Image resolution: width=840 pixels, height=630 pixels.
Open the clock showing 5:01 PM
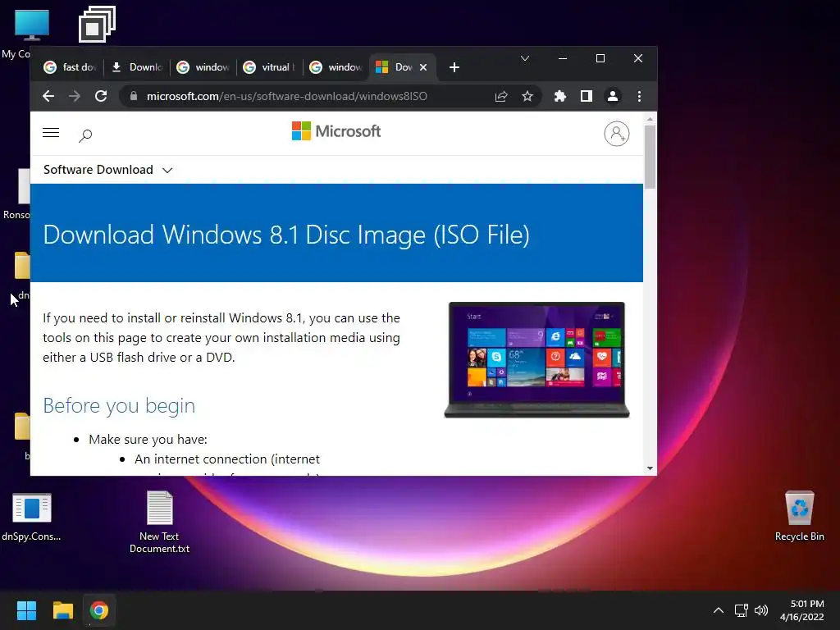(x=802, y=610)
